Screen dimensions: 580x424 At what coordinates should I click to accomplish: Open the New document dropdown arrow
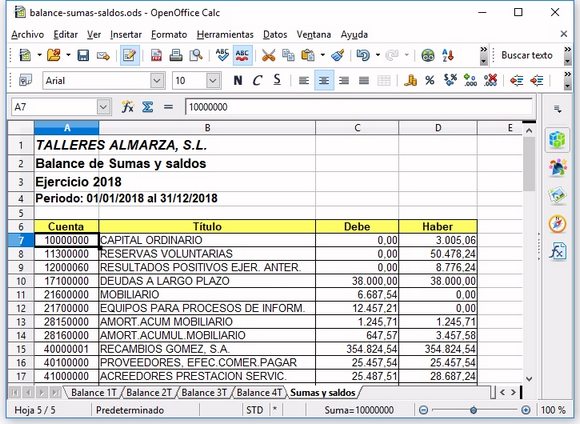tap(39, 55)
